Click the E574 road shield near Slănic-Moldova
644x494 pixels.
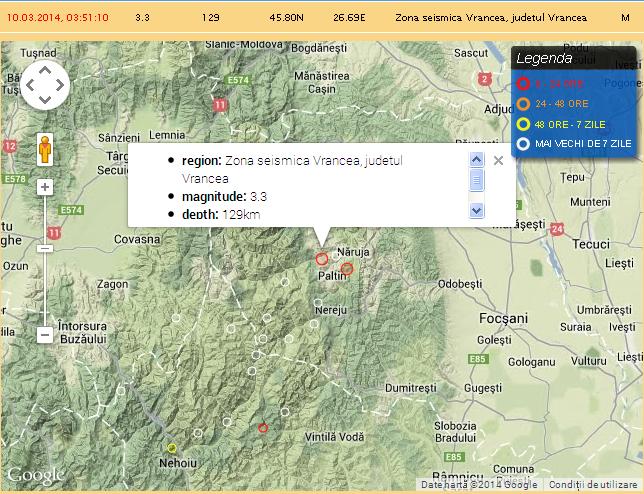[x=238, y=80]
